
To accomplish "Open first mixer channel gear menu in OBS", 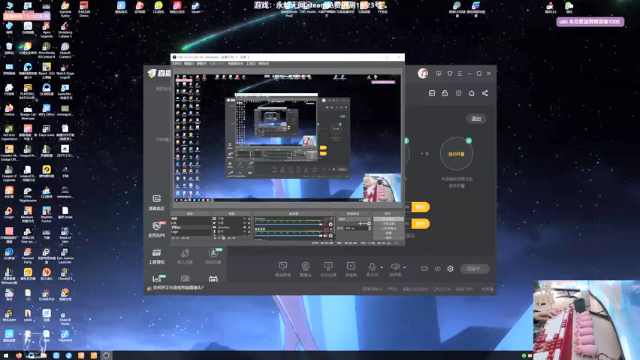I will 330,224.
